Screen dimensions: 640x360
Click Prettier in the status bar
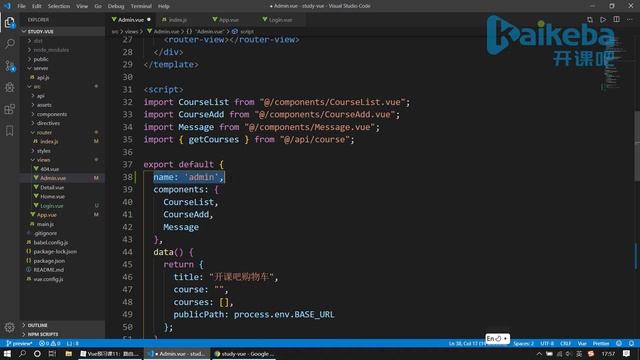pos(601,344)
